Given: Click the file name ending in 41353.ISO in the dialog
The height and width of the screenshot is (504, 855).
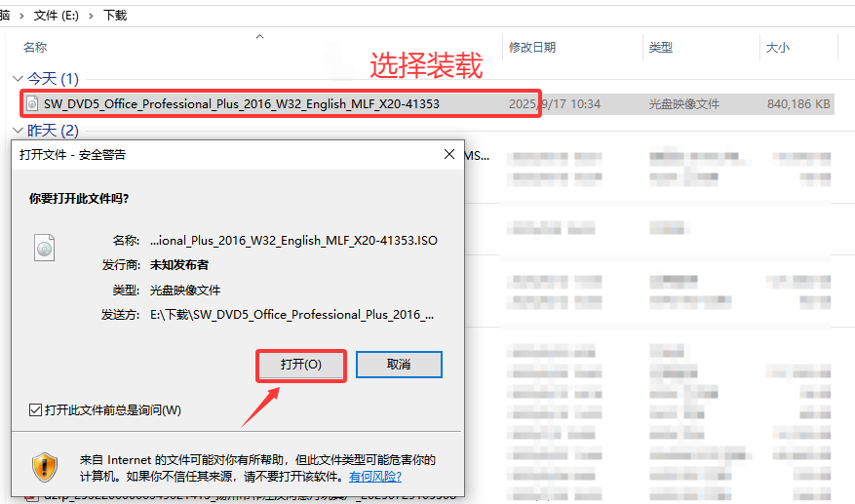Looking at the screenshot, I should [293, 241].
